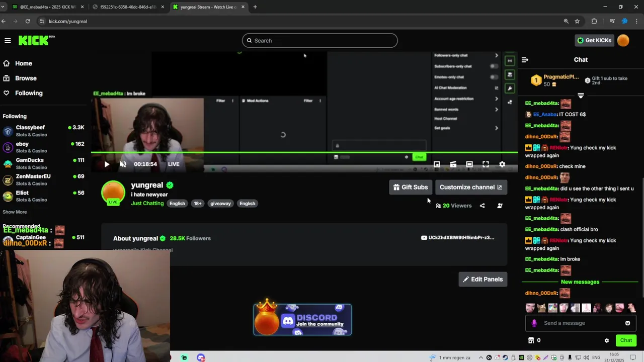Select the yungreal Stream browser tab
644x362 pixels.
click(208, 7)
